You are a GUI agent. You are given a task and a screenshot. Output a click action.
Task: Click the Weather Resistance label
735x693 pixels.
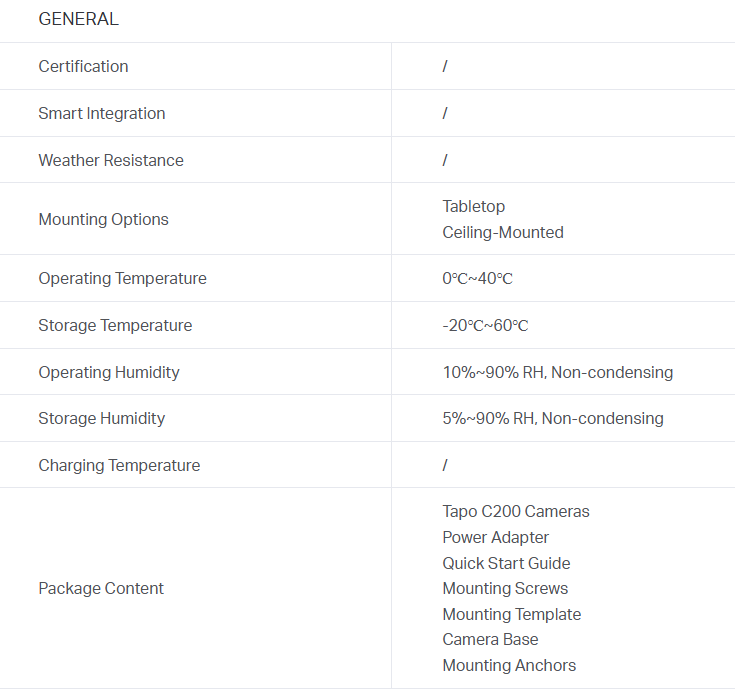click(111, 160)
